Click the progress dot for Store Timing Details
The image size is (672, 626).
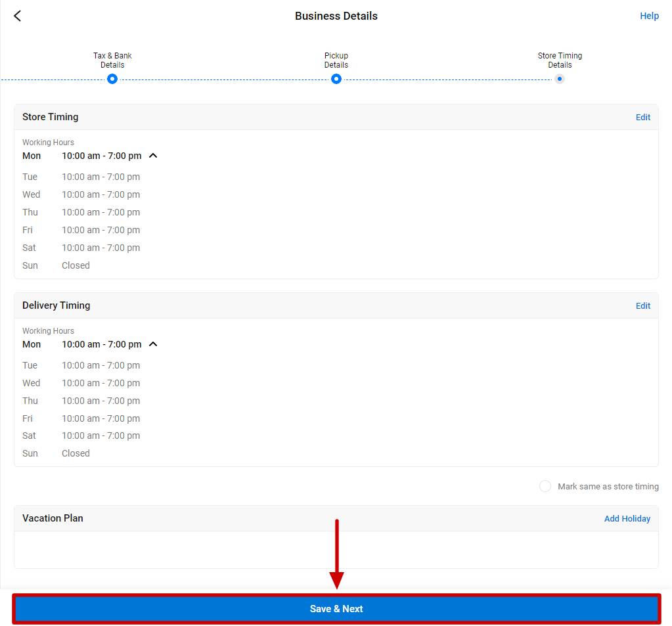click(559, 79)
